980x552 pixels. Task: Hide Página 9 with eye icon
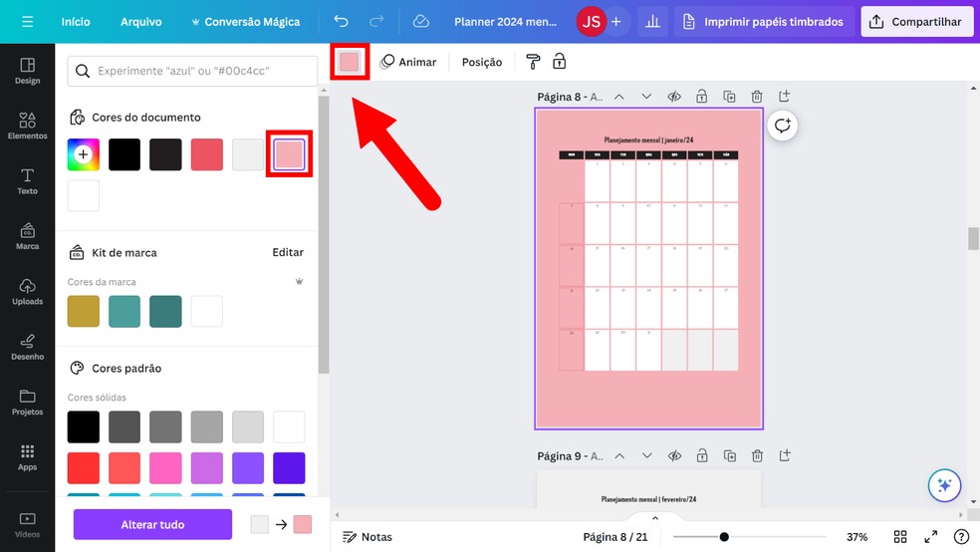tap(674, 455)
